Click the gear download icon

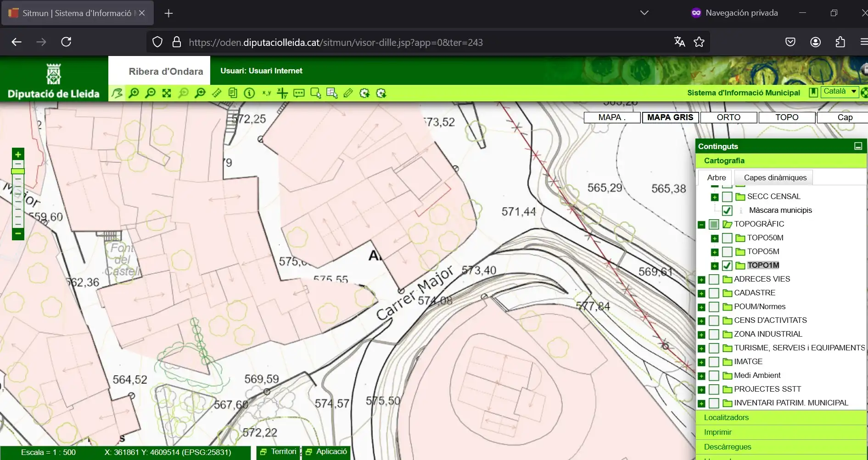[381, 93]
